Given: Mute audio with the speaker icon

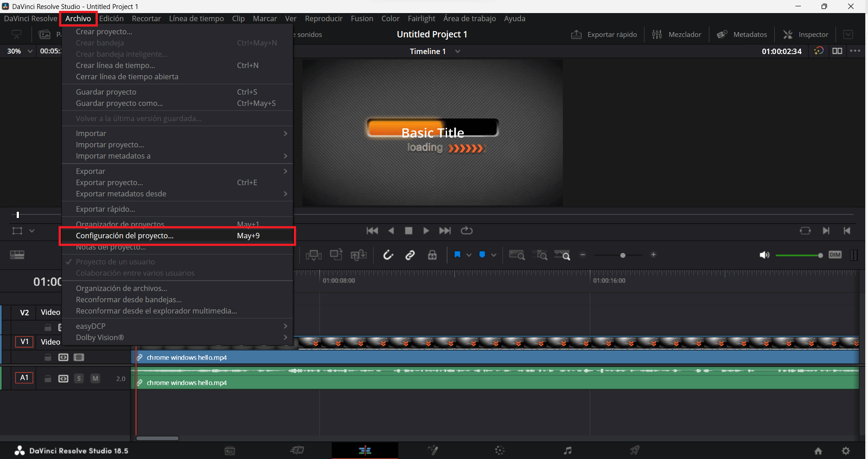Looking at the screenshot, I should 764,255.
